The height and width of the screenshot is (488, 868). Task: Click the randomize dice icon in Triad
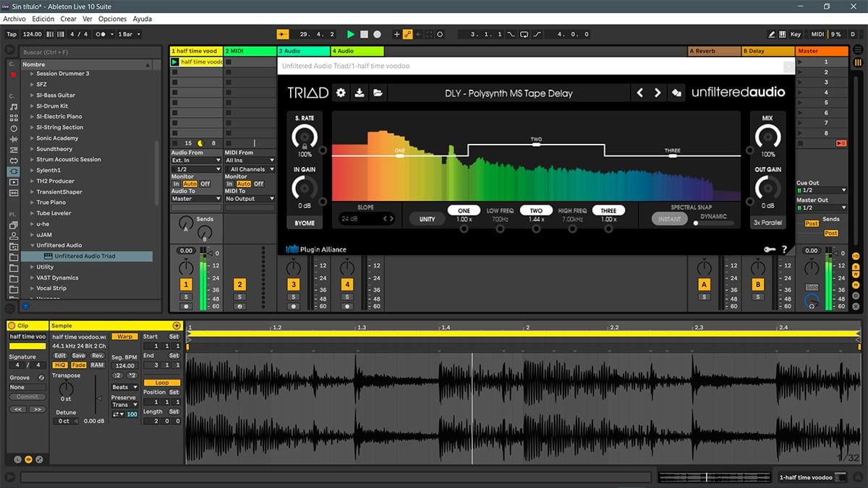[x=677, y=93]
